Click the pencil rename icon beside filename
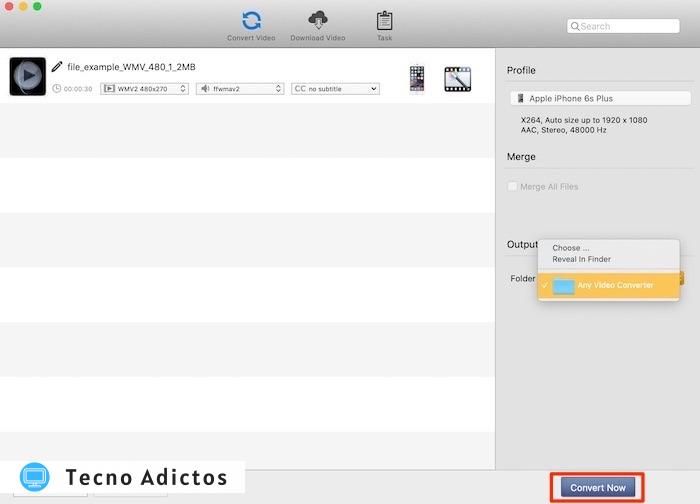700x504 pixels. click(x=57, y=67)
